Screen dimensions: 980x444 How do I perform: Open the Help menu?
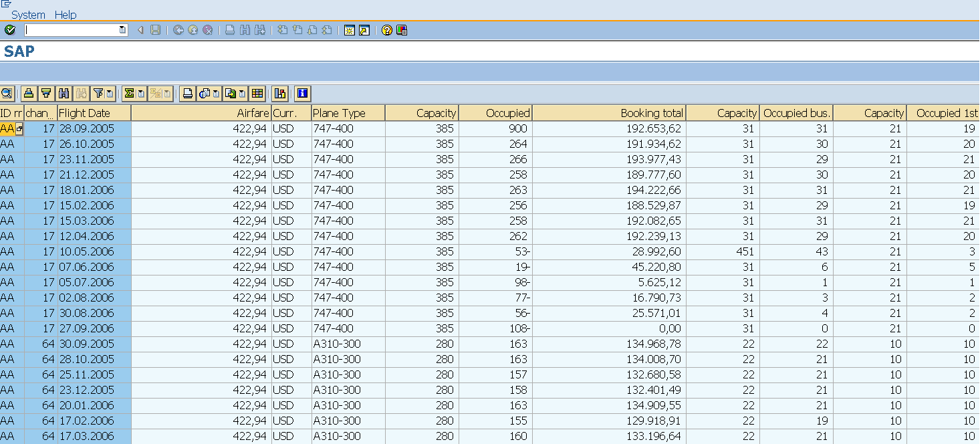66,15
